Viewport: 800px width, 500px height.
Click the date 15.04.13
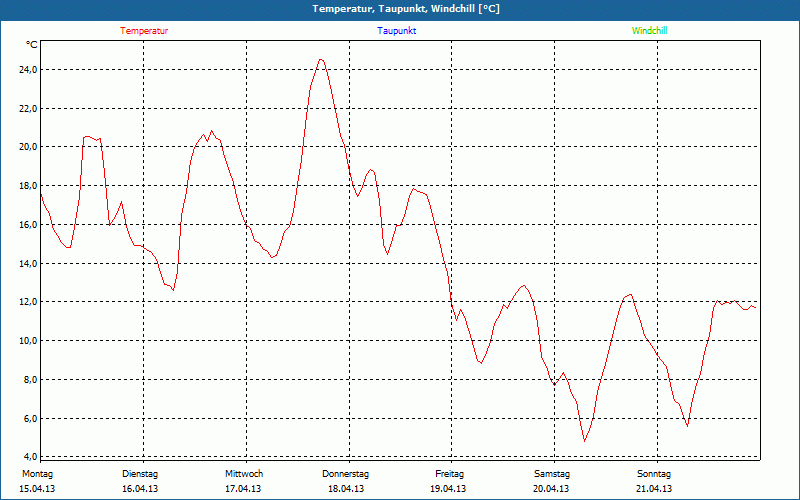pyautogui.click(x=37, y=489)
